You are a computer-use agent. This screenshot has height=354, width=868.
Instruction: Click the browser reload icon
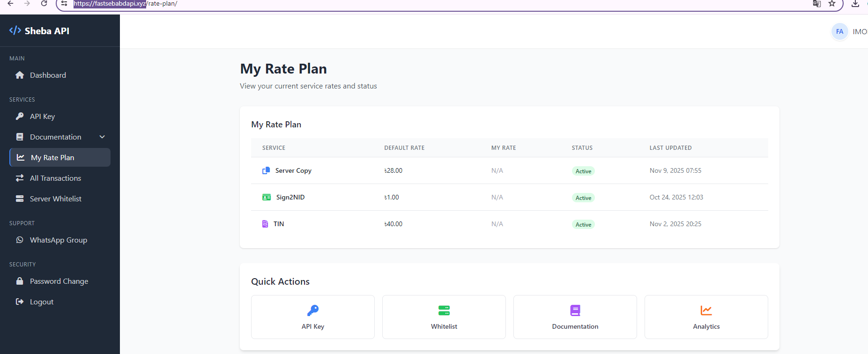point(44,4)
